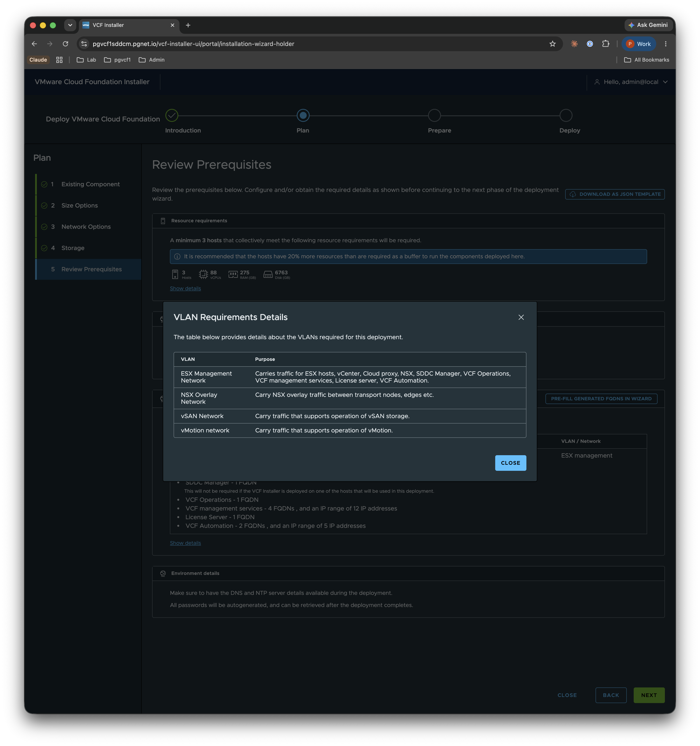Image resolution: width=700 pixels, height=746 pixels.
Task: Click the orange Claude extension icon
Action: [574, 44]
